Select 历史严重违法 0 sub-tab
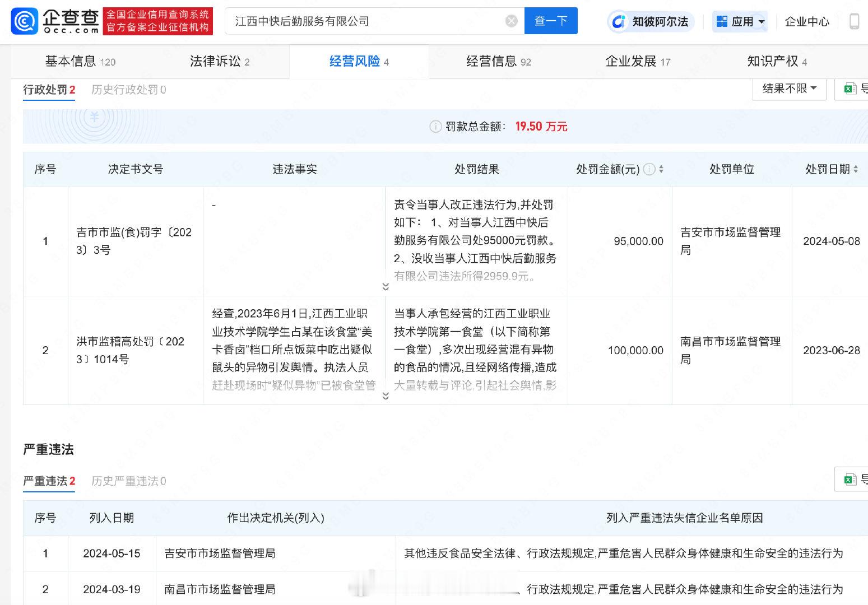This screenshot has width=868, height=605. pyautogui.click(x=129, y=481)
